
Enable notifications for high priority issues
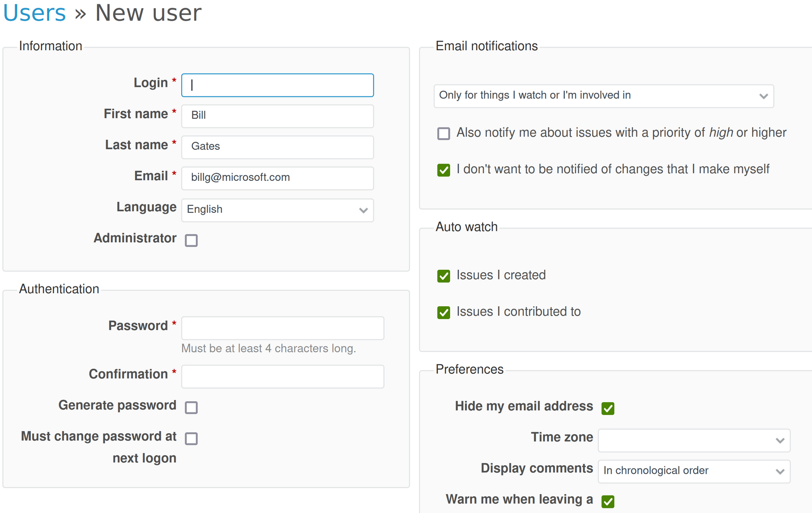click(443, 133)
